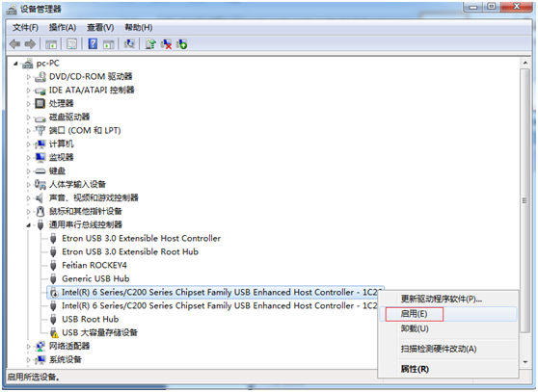
Task: Select the Feitian ROCKEY4 device
Action: click(94, 265)
